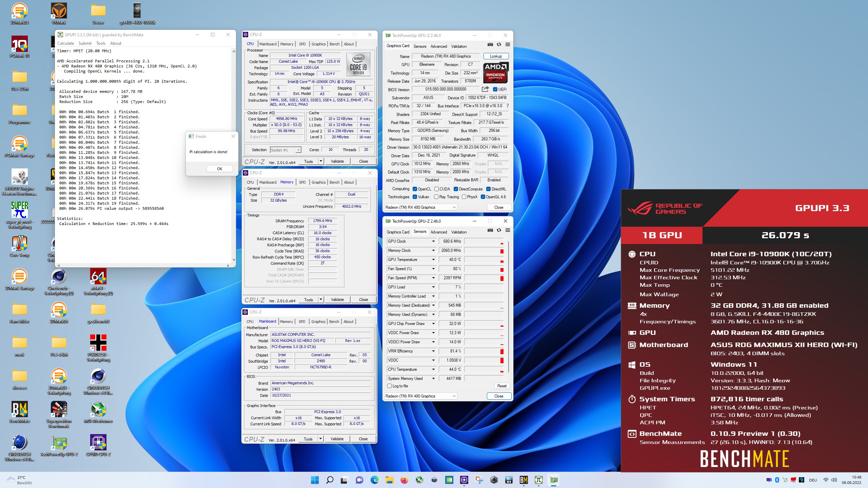
Task: Toggle DirectML checkbox
Action: 488,189
